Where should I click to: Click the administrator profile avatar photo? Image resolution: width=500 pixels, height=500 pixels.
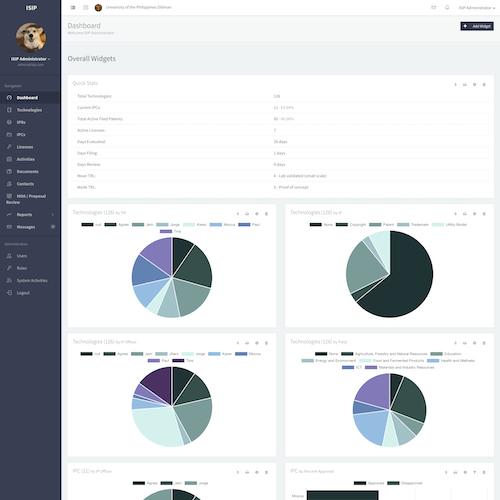[x=31, y=37]
